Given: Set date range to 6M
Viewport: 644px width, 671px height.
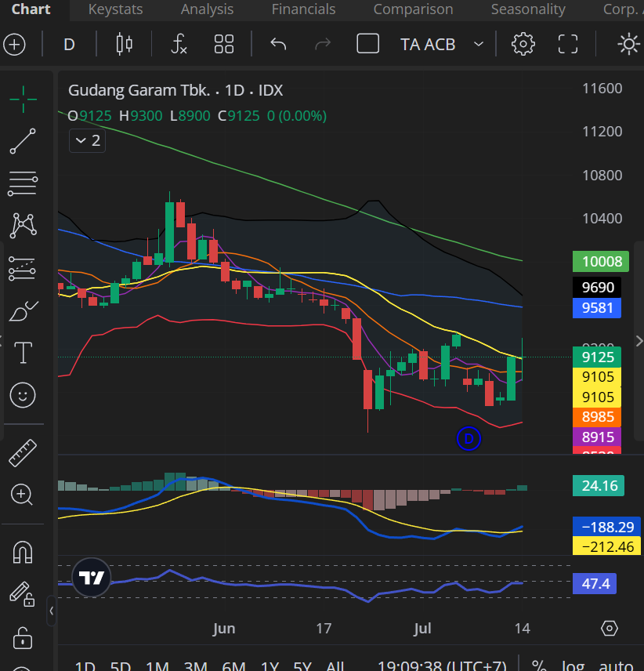Looking at the screenshot, I should click(x=233, y=666).
